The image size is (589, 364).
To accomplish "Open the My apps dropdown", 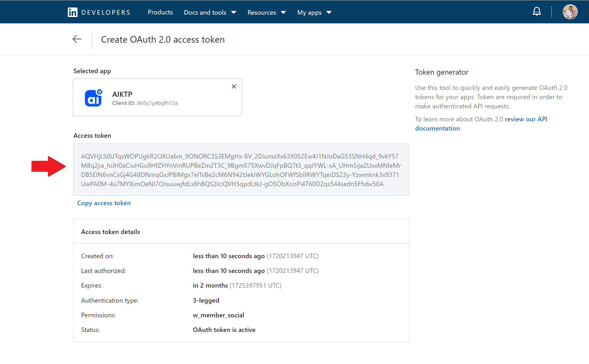I will [x=314, y=12].
